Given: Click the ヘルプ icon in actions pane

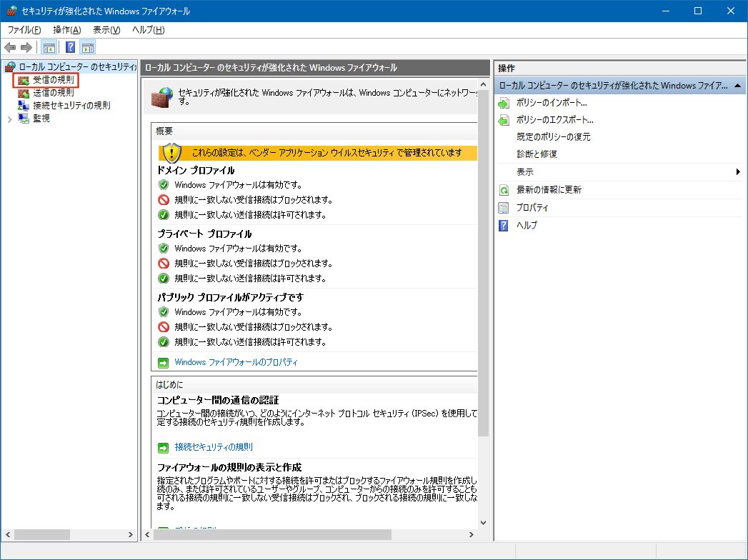Looking at the screenshot, I should (504, 225).
